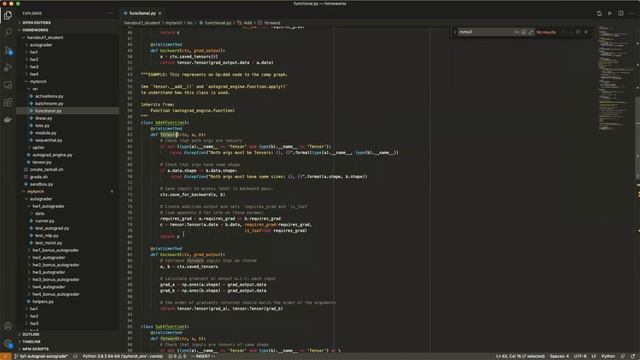Toggle Use Regular Expression in find widget
640x360 pixels.
(x=530, y=32)
